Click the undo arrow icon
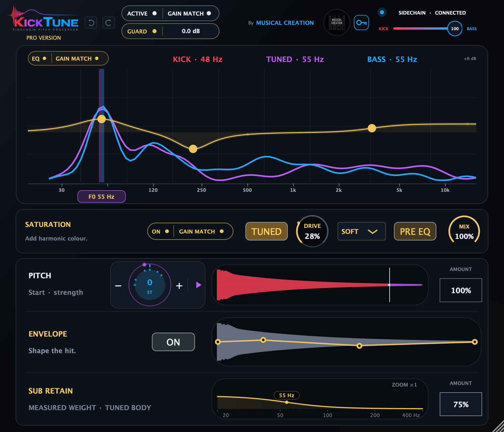The image size is (504, 432). (91, 23)
